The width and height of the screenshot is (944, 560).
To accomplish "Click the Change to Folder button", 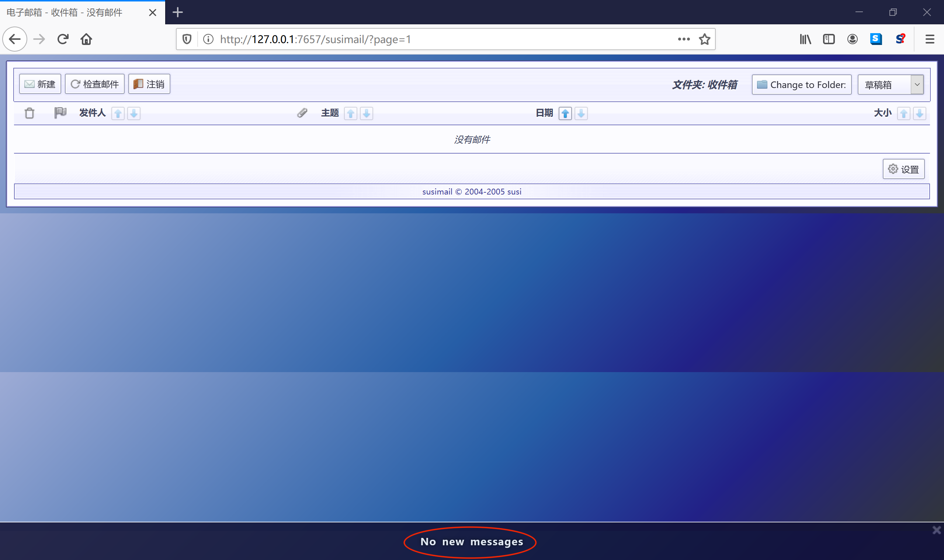I will [x=801, y=84].
